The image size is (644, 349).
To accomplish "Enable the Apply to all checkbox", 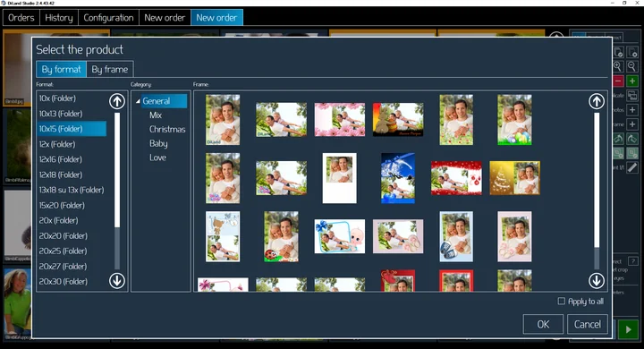I will pos(562,301).
